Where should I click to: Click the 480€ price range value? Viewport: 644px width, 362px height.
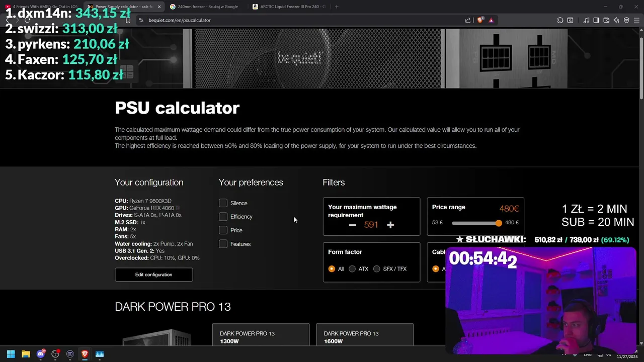pyautogui.click(x=509, y=209)
